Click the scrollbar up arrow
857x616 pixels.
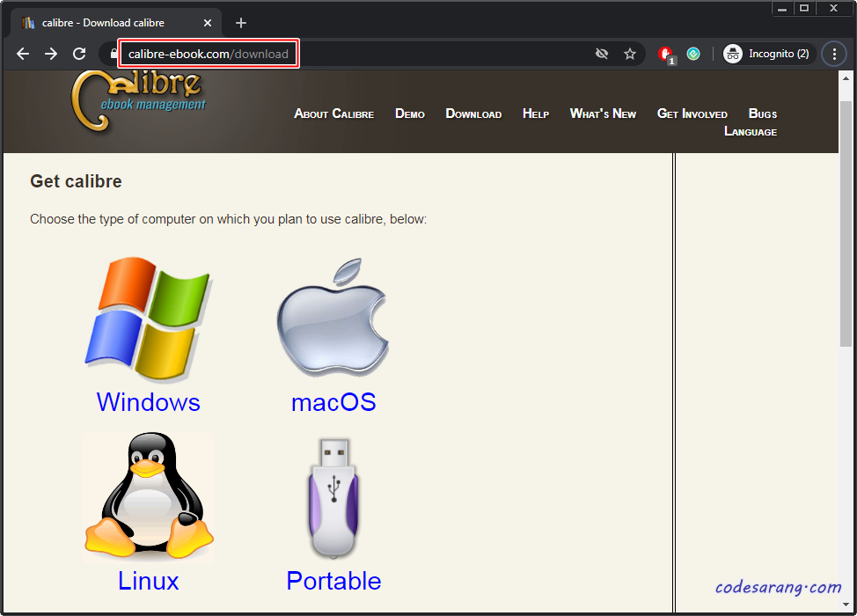[846, 78]
